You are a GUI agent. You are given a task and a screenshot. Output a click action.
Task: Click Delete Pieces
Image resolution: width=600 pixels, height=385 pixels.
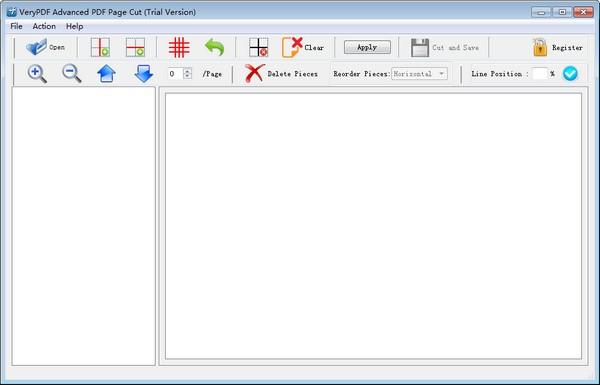coord(281,73)
